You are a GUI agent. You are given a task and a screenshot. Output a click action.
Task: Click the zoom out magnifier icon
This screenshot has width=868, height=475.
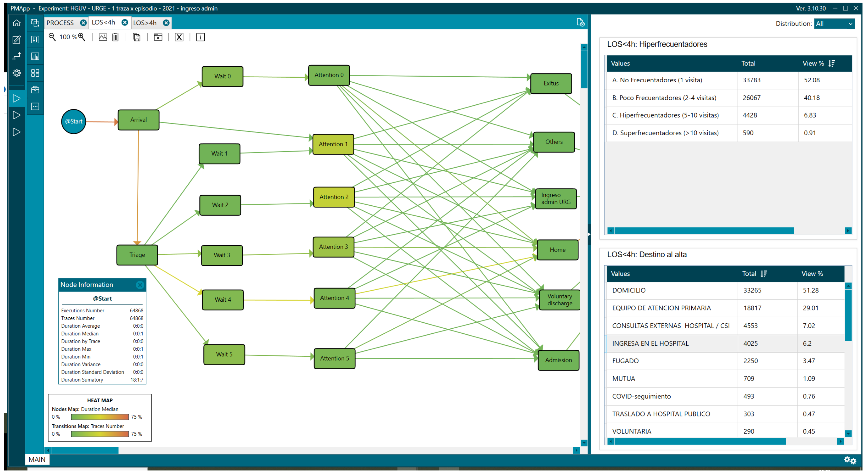tap(52, 37)
